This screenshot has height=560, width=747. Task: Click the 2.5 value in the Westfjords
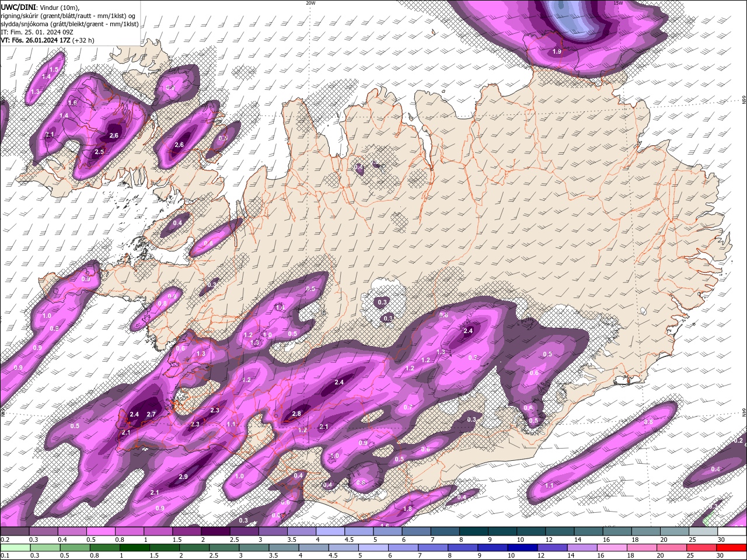pos(99,152)
